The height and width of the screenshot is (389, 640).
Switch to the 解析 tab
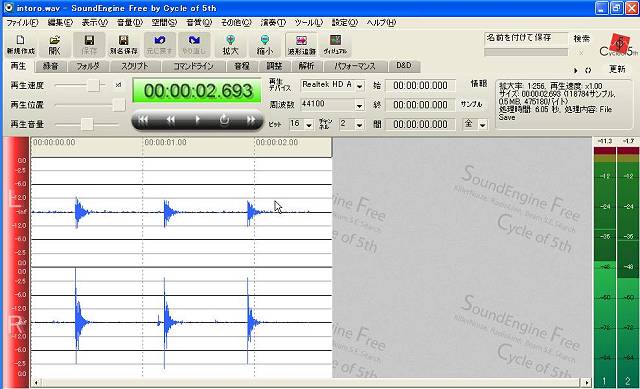click(x=306, y=66)
